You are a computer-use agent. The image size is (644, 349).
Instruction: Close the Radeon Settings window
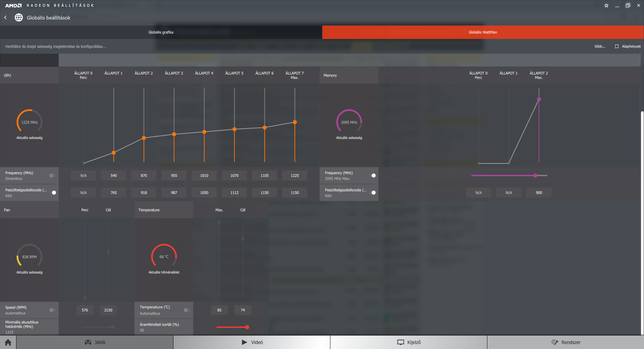click(x=639, y=5)
